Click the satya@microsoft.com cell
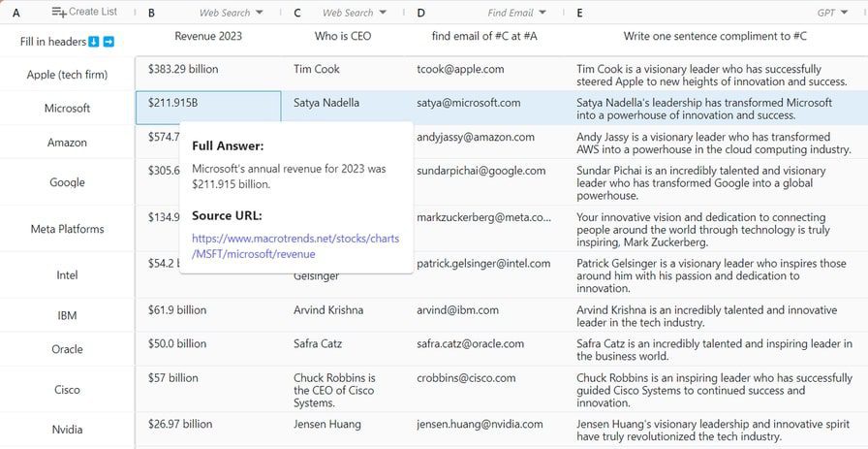The height and width of the screenshot is (449, 868). click(484, 108)
